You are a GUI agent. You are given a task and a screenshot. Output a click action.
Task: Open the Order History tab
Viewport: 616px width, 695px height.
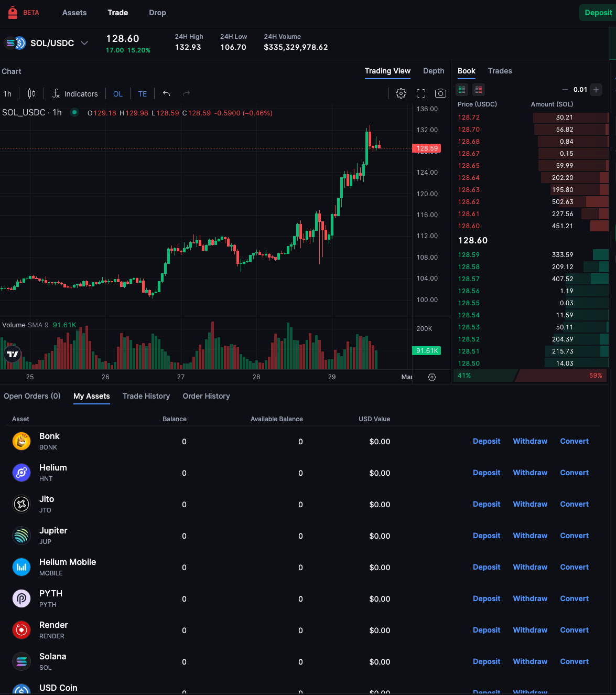click(207, 396)
